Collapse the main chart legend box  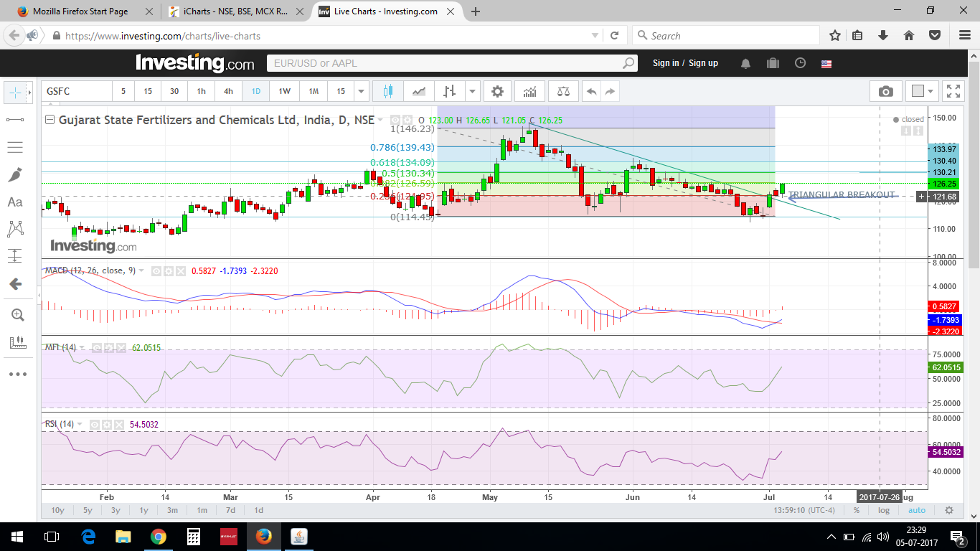point(50,121)
